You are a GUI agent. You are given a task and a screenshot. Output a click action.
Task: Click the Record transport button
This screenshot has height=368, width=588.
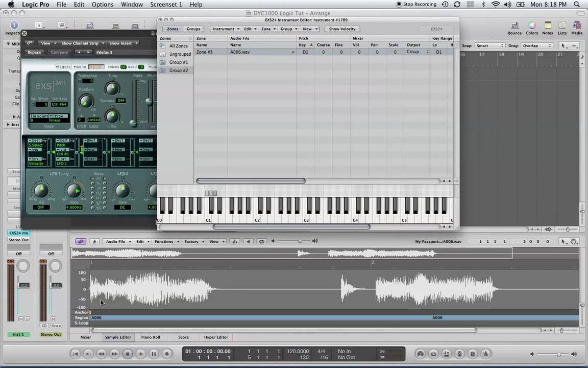coord(167,354)
